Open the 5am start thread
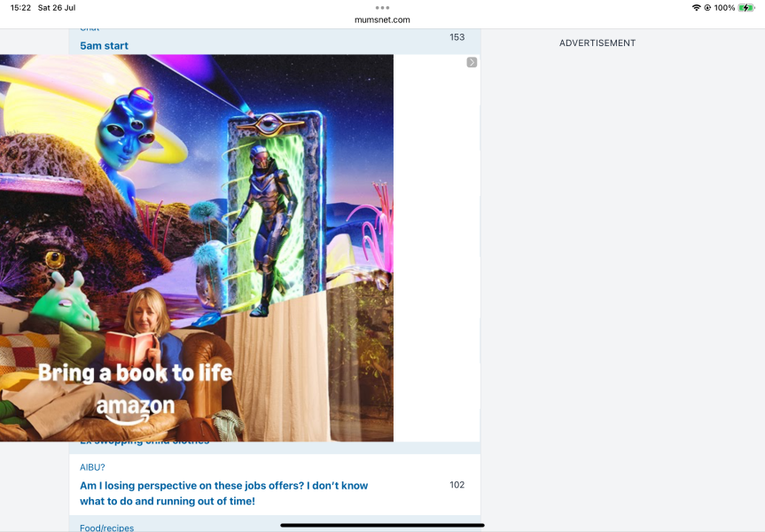The image size is (765, 532). point(105,45)
